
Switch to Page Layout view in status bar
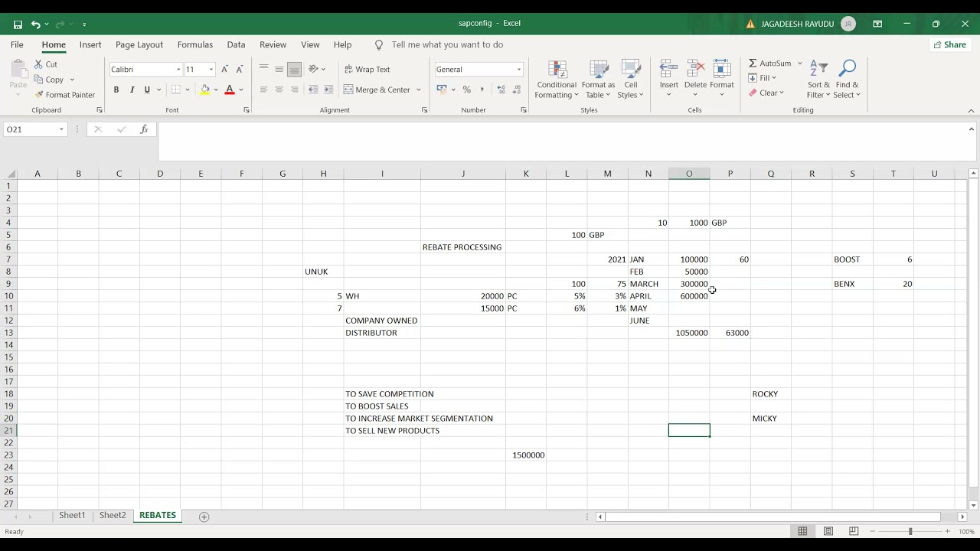828,531
